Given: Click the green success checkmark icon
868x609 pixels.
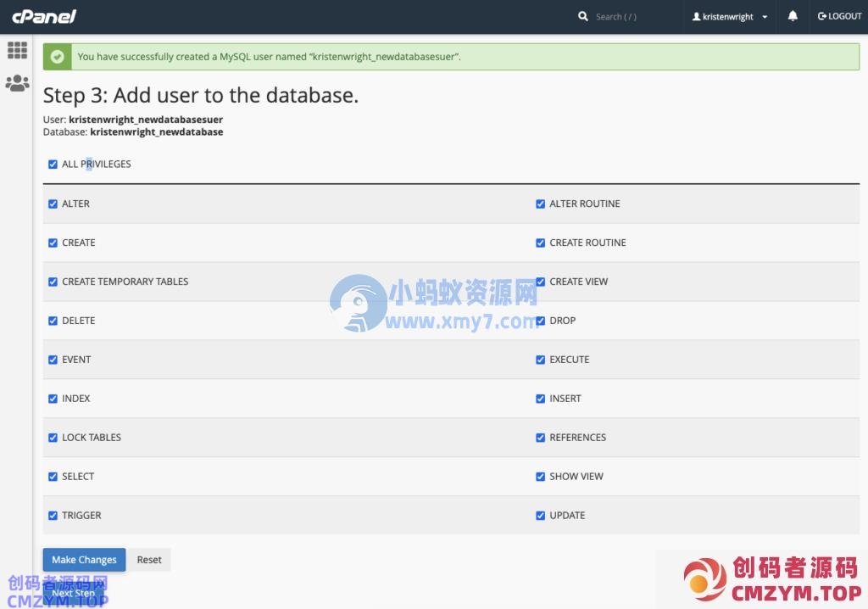Looking at the screenshot, I should point(58,57).
